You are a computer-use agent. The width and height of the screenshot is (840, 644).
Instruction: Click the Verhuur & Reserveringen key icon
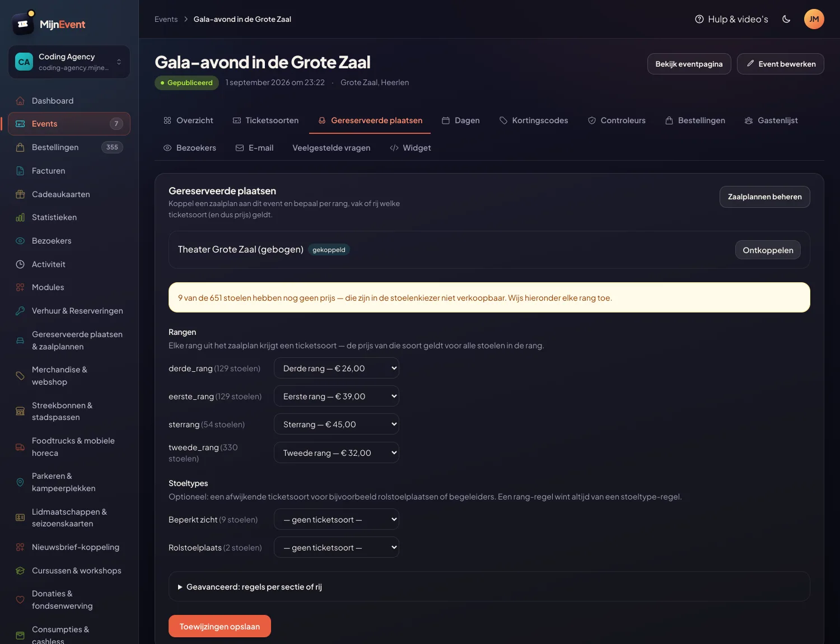click(x=20, y=311)
